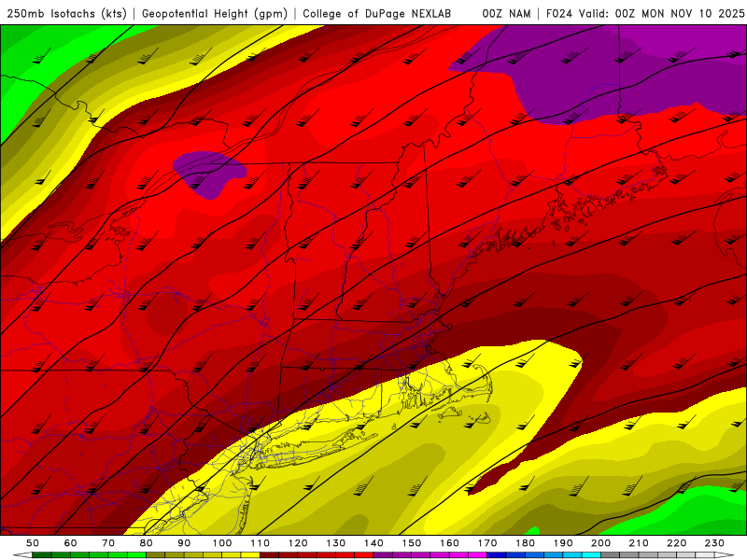This screenshot has height=560, width=747.
Task: Pick the darkest gray swatch starting at 200
Action: pos(611,555)
